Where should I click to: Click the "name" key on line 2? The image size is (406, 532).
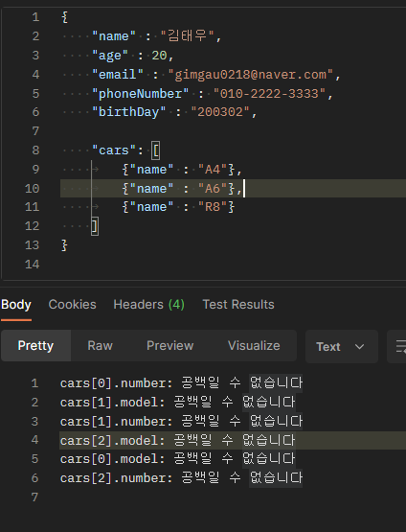(114, 36)
